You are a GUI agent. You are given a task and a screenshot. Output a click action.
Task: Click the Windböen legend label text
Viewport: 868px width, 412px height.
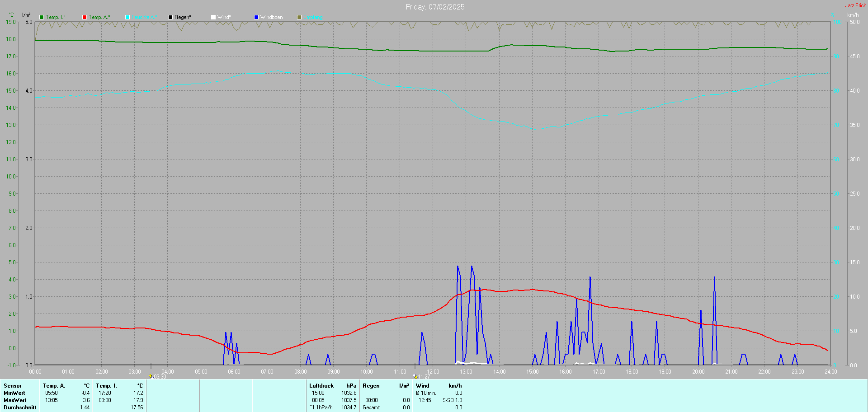tap(271, 17)
